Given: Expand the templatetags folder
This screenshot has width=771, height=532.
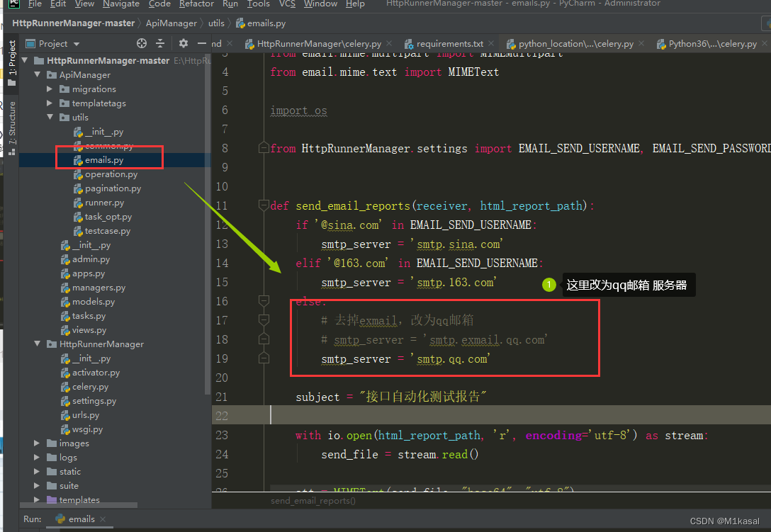Looking at the screenshot, I should click(50, 103).
